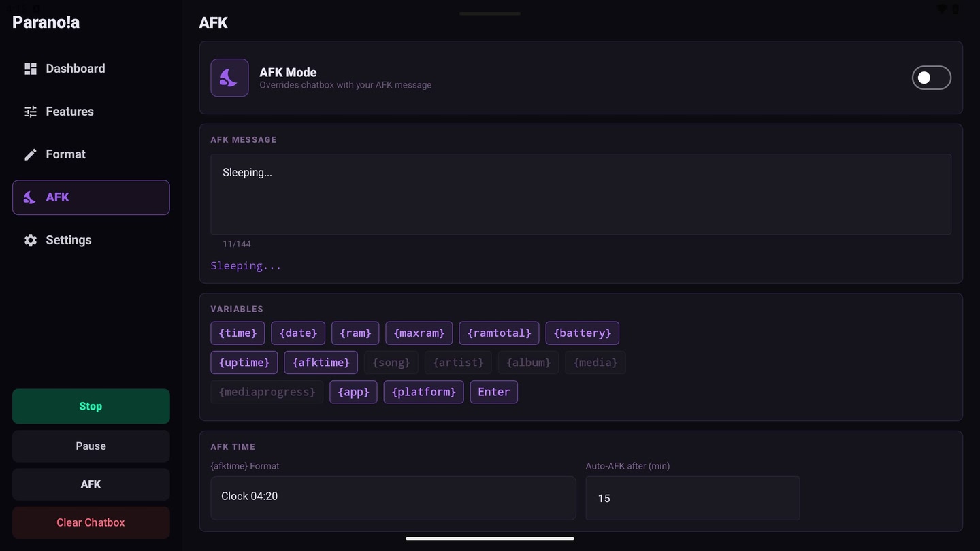Insert the {app} variable
The image size is (980, 551).
click(353, 392)
